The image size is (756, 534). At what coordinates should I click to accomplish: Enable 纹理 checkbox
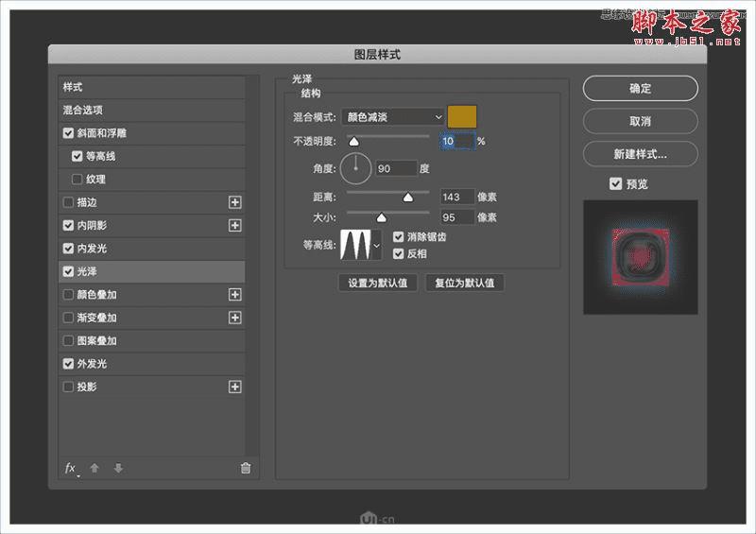(77, 180)
